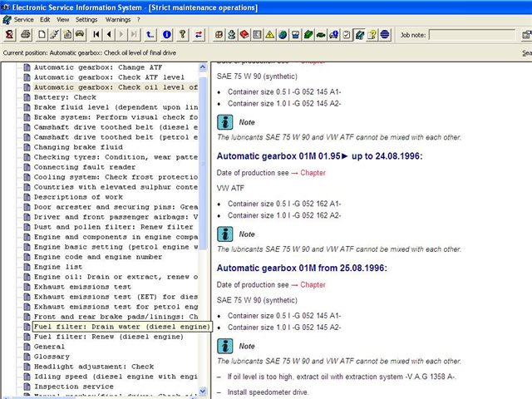This screenshot has width=532, height=399.
Task: Open 'Descriptions of work' topic
Action: 78,197
